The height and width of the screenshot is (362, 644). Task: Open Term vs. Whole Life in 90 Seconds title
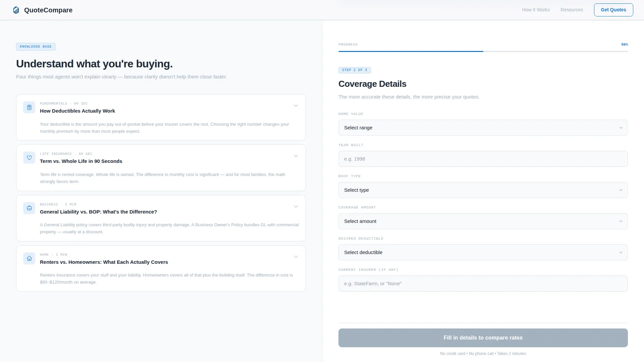81,161
